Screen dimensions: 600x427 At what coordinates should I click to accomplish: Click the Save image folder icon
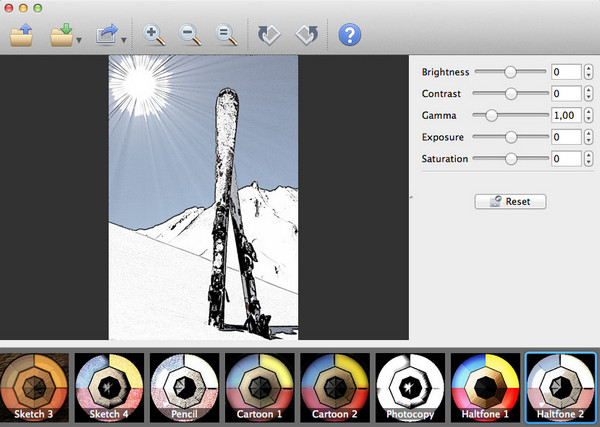pyautogui.click(x=62, y=35)
